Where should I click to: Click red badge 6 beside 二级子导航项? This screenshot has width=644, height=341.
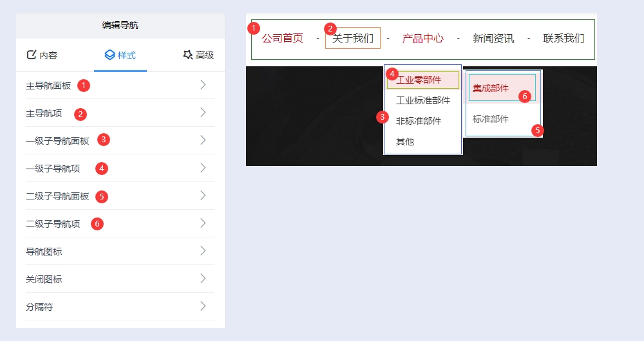[x=97, y=224]
